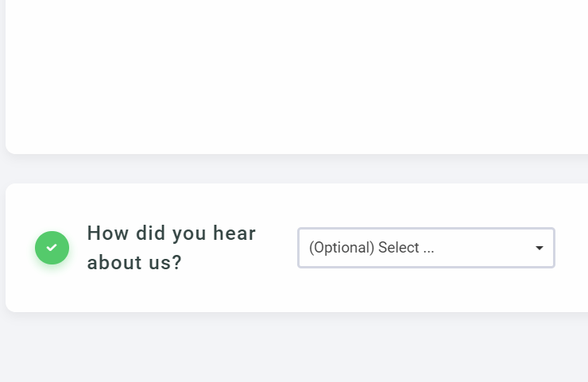Click blank area right of the dropdown in the card

coord(571,248)
